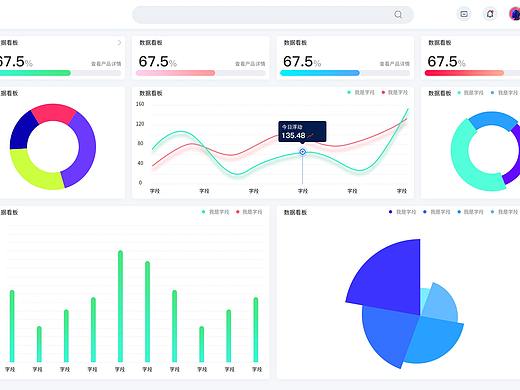Open 查看产品详情 link on the pink progress card
Screen dimensions: 520x390
[250, 64]
